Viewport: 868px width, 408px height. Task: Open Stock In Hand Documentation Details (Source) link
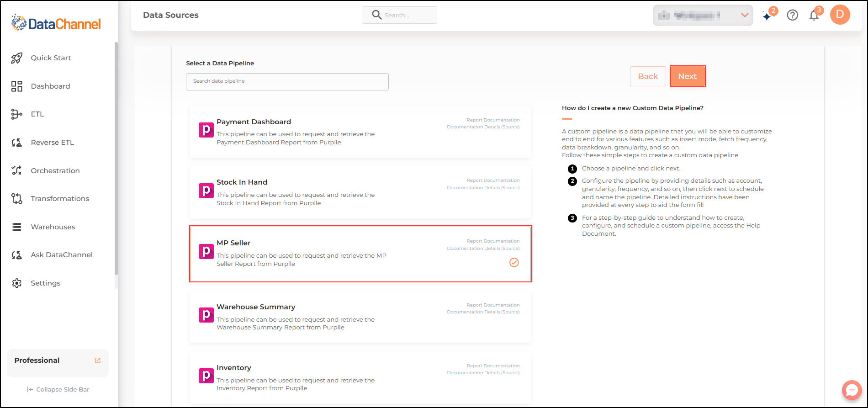tap(483, 188)
